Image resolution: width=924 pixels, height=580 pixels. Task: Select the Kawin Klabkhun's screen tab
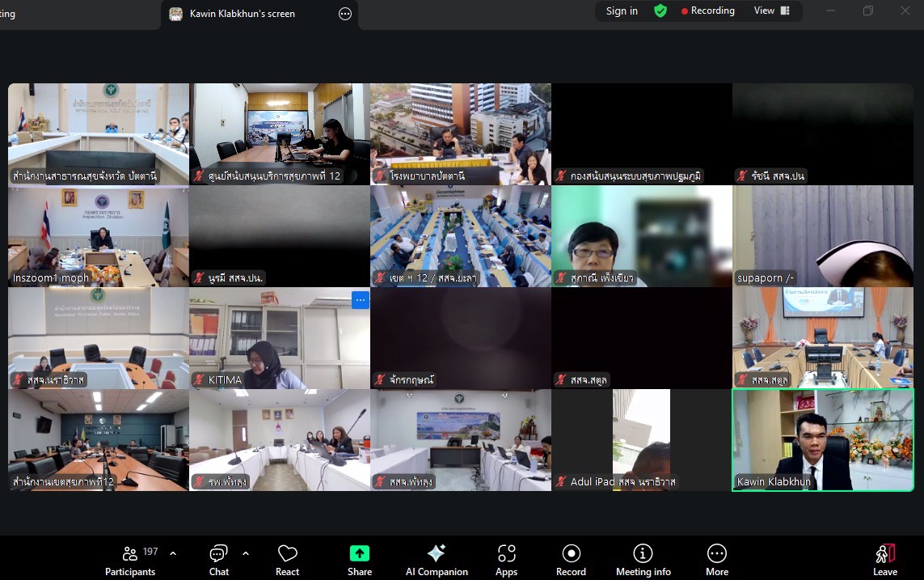point(243,14)
